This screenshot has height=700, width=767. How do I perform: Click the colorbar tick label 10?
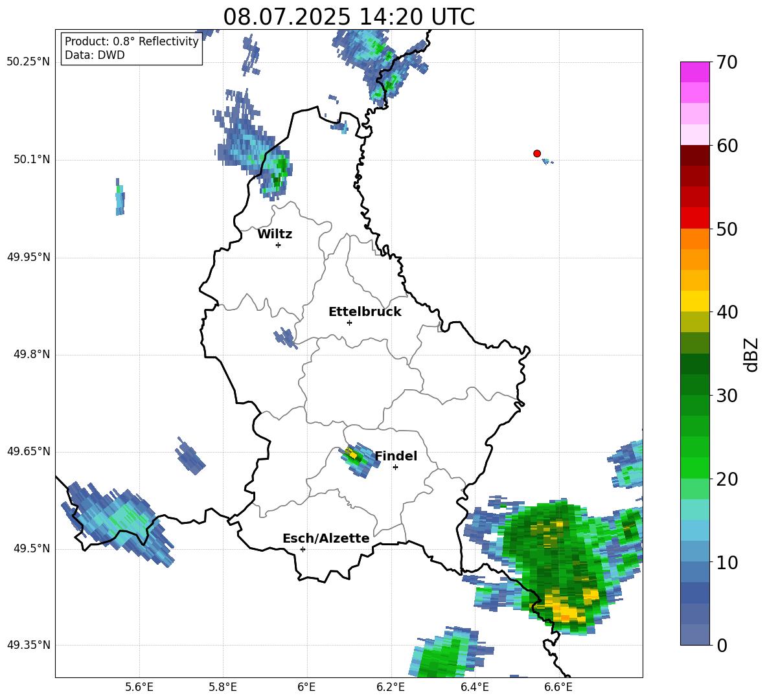click(x=726, y=562)
